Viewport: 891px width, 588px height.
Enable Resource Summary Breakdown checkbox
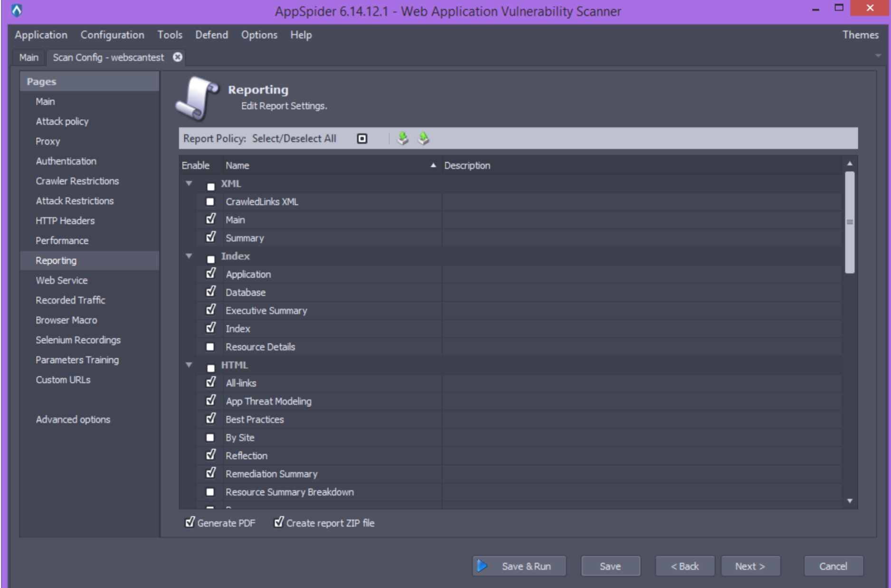click(x=210, y=492)
